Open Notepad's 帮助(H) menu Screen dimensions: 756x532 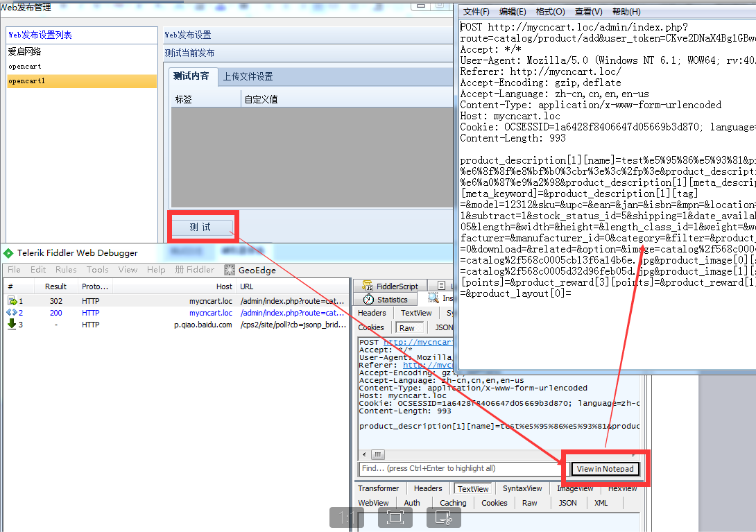626,12
